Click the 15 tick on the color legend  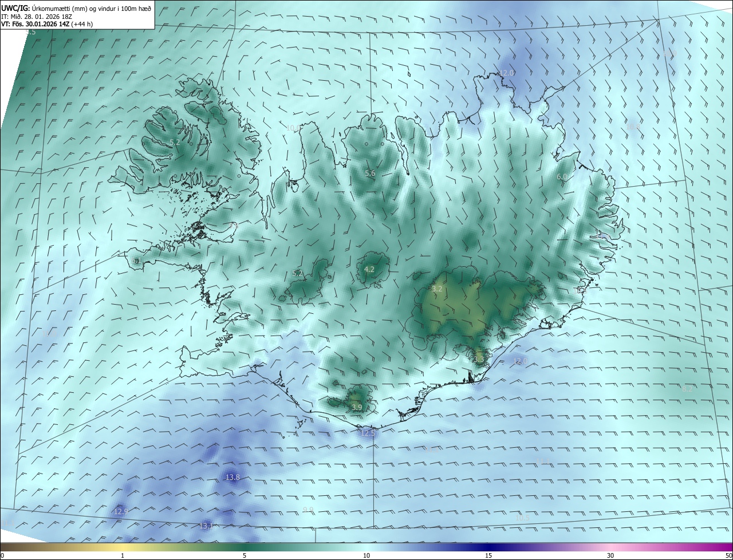[488, 555]
